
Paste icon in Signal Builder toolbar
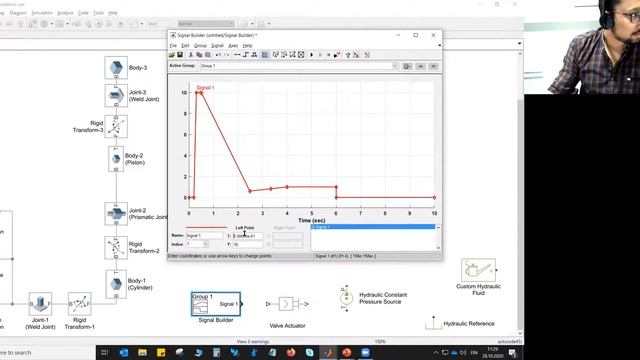pyautogui.click(x=208, y=55)
